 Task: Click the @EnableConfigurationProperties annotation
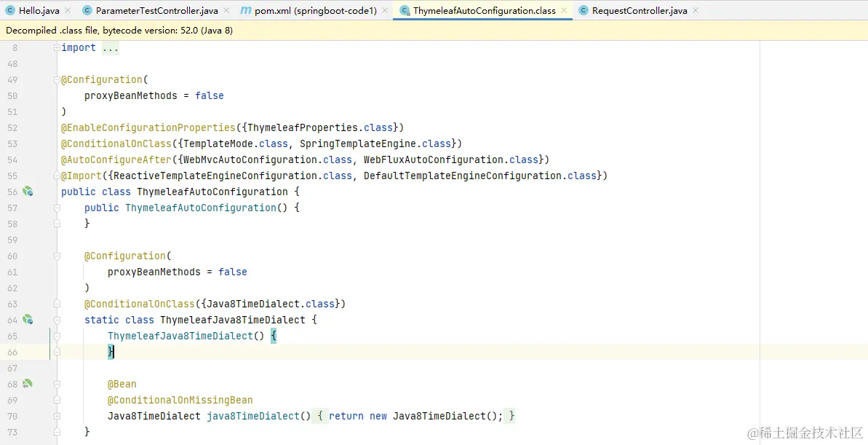coord(148,127)
